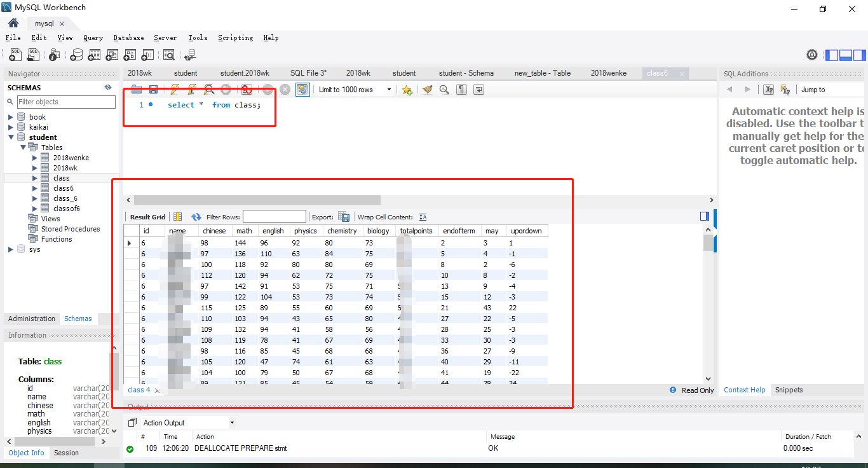Toggle result grid side panel icon

704,216
